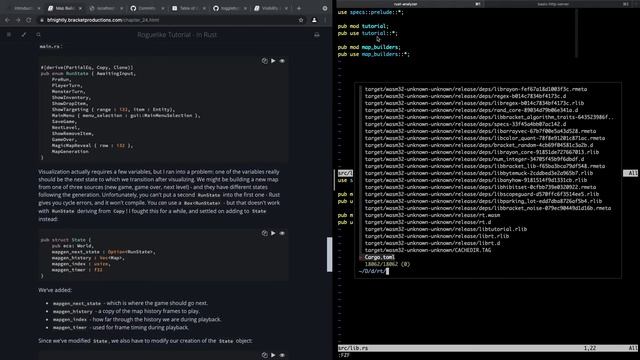Select libarrayvec rmeta entry in FZF

tap(480, 131)
